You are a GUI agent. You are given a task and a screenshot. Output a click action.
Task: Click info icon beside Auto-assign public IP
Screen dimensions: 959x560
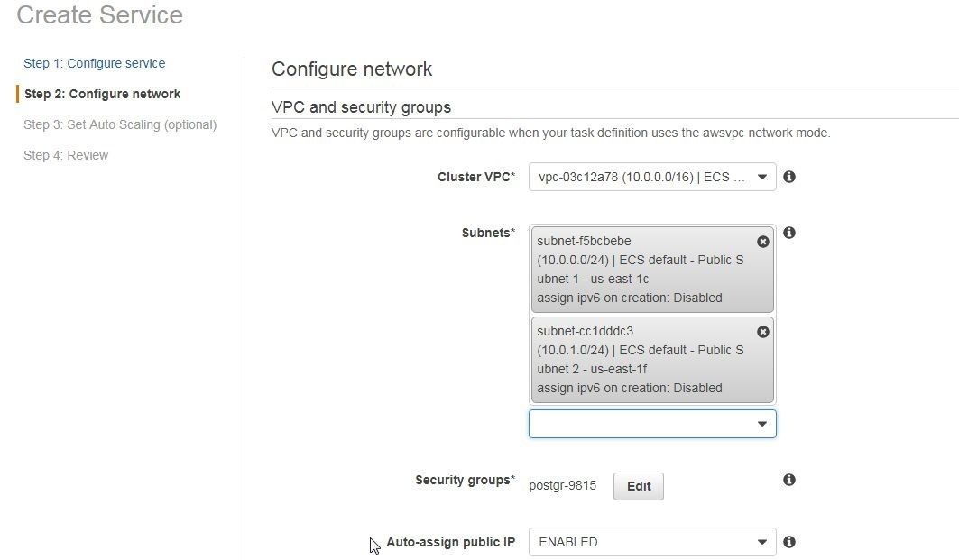coord(789,542)
